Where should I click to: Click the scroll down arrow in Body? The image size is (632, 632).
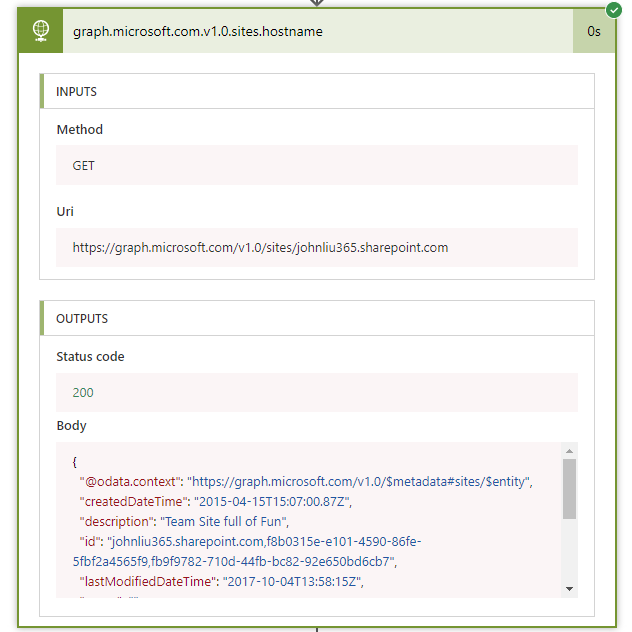tap(569, 589)
